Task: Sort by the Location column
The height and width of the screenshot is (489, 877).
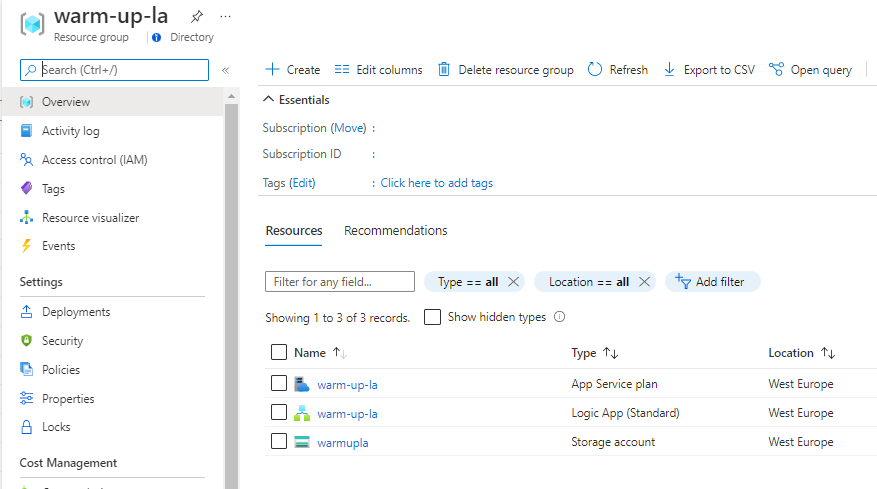Action: click(801, 353)
